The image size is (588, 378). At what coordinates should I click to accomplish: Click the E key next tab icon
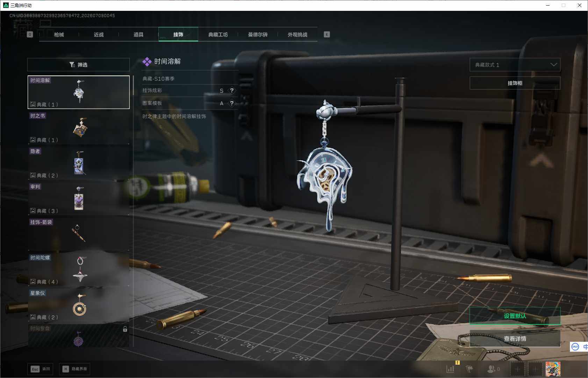coord(327,35)
